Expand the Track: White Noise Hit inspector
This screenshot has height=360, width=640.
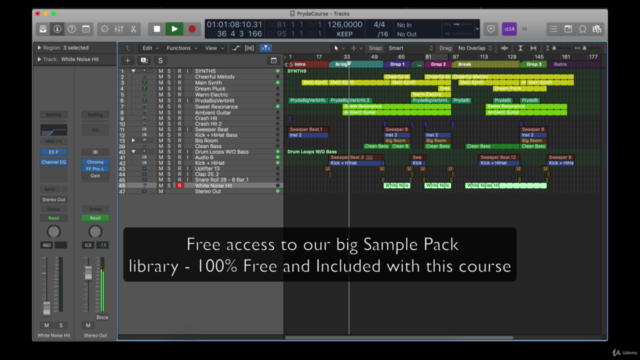point(39,59)
